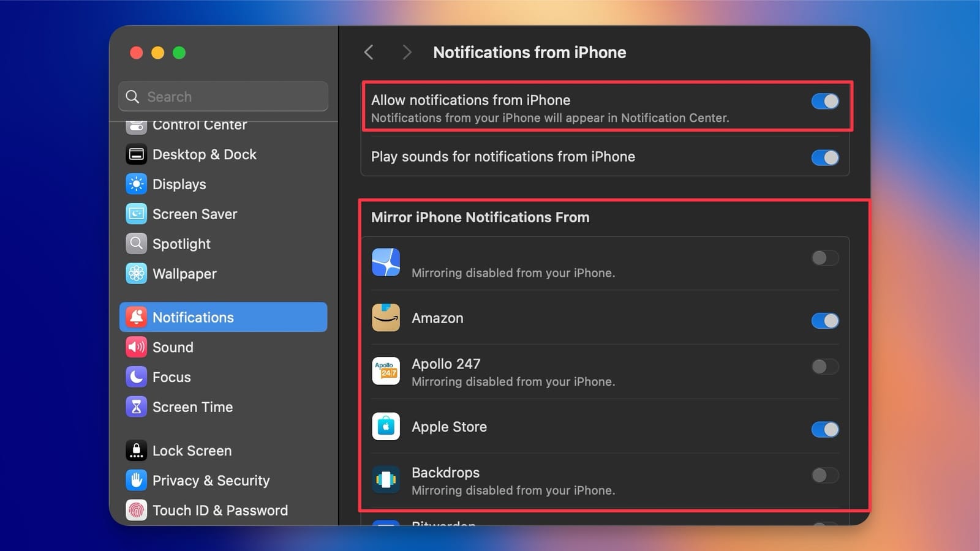The image size is (980, 551).
Task: Click the forward navigation chevron
Action: coord(407,53)
